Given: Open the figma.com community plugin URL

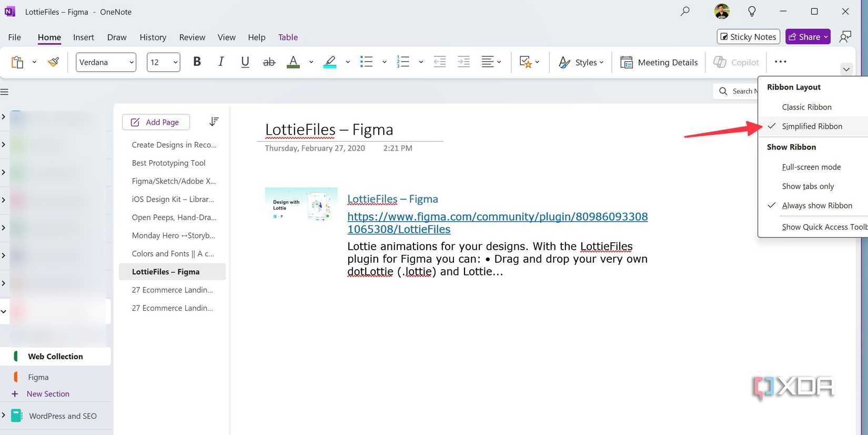Looking at the screenshot, I should pyautogui.click(x=498, y=223).
